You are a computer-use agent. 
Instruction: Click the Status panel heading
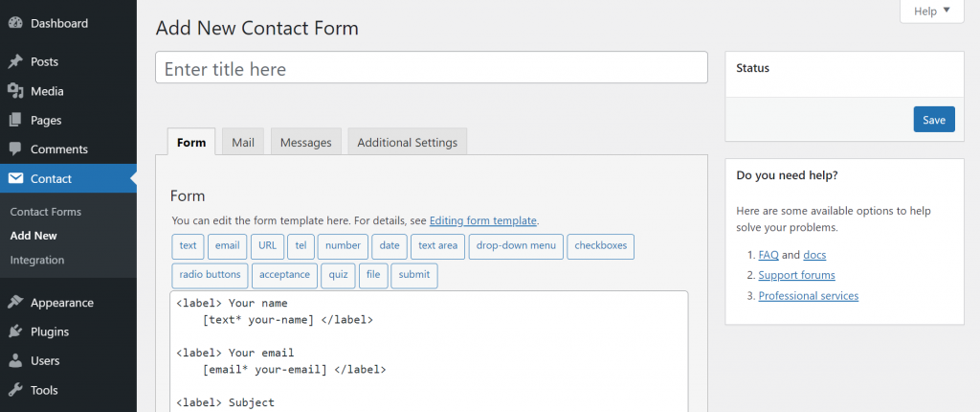(x=752, y=68)
